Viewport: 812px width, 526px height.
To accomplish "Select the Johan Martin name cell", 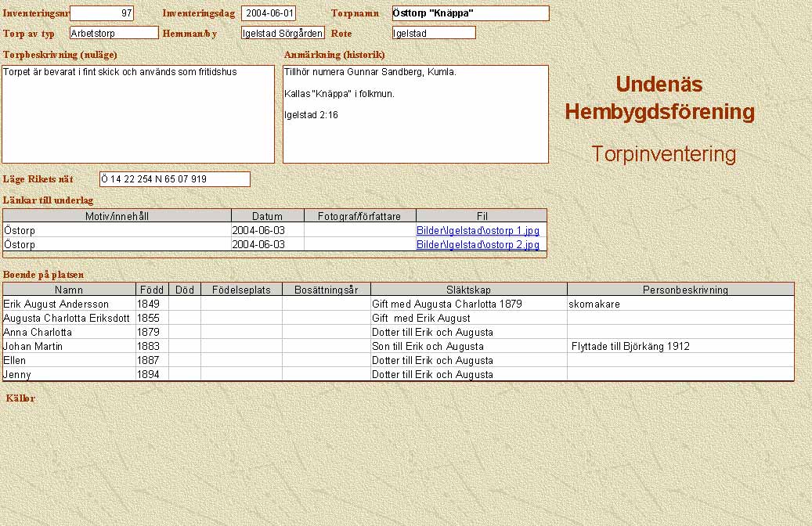I will tap(69, 346).
